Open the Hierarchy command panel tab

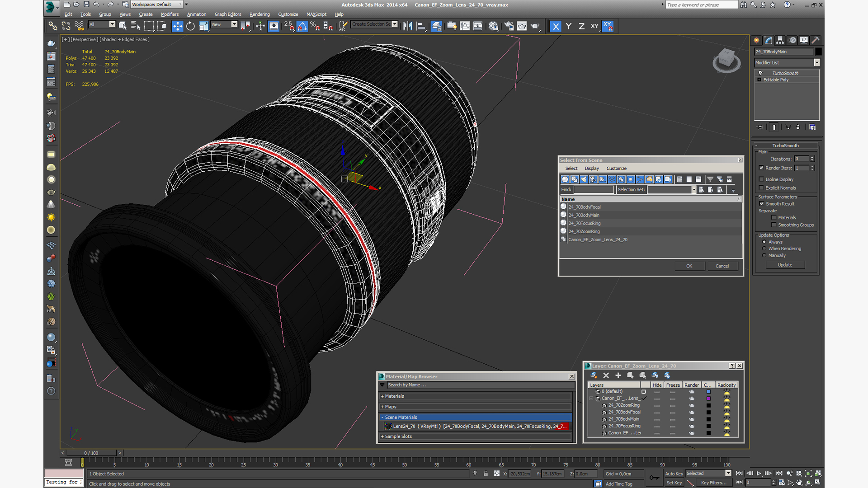coord(780,40)
